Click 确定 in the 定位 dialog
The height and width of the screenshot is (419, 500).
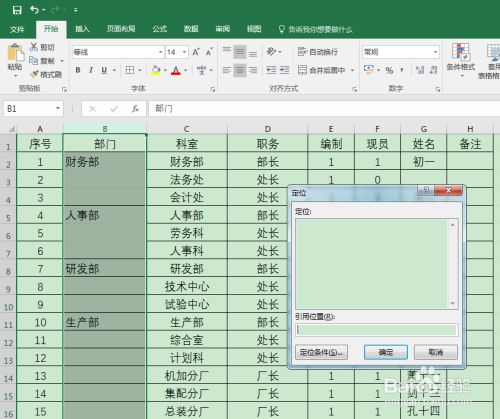(386, 352)
